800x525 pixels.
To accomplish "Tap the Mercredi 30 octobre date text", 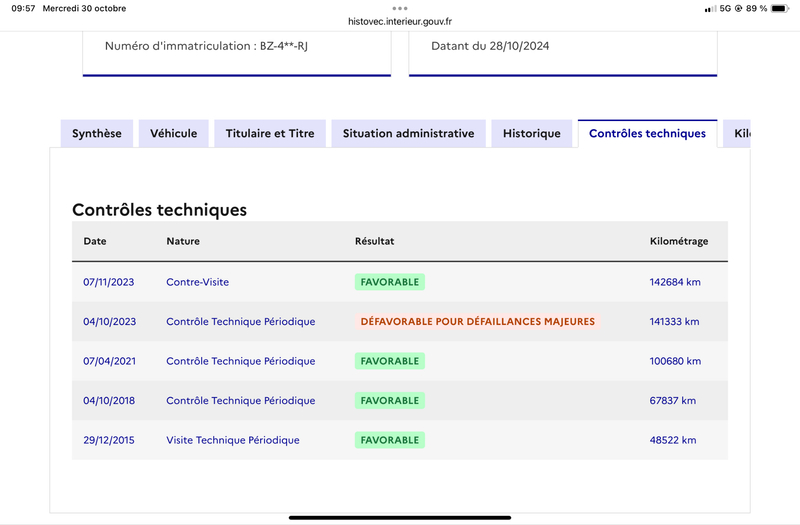I will click(84, 8).
